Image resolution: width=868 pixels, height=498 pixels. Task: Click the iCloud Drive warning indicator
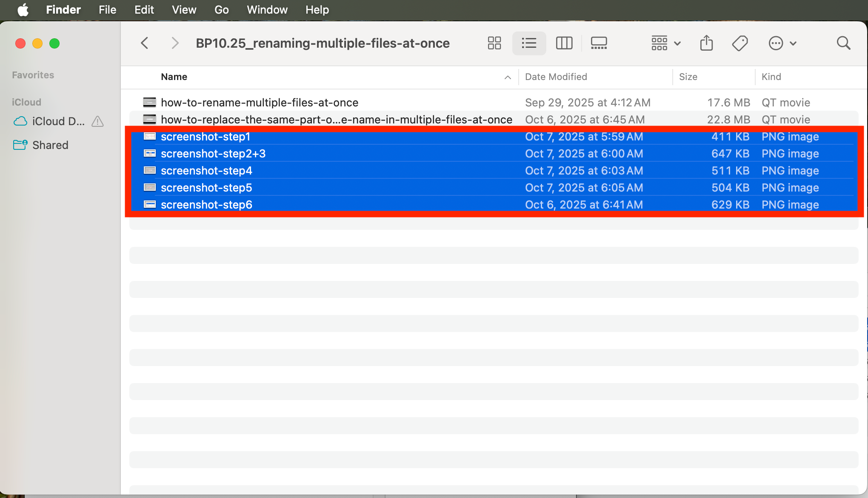point(97,122)
